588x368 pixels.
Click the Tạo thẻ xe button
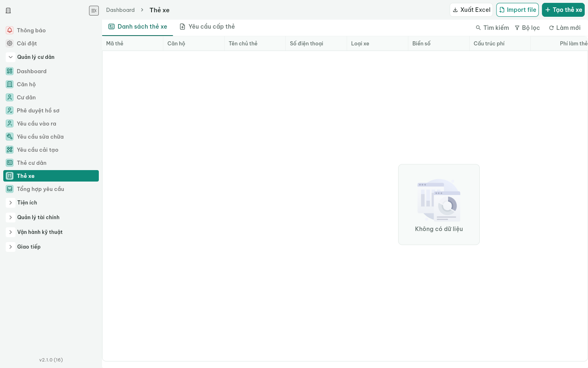coord(563,10)
